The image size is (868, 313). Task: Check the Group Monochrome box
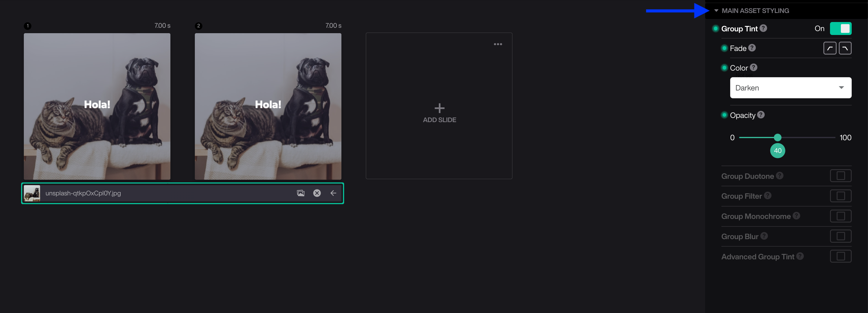click(x=840, y=216)
